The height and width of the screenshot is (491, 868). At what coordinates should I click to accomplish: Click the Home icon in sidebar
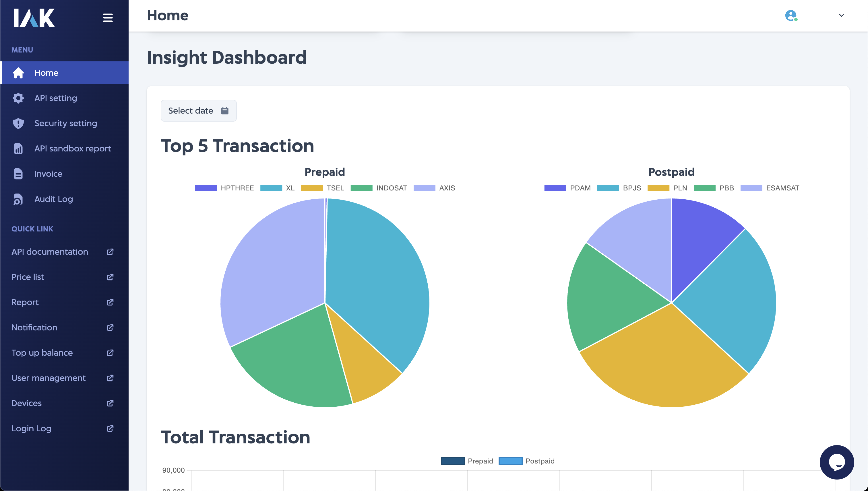pos(18,73)
